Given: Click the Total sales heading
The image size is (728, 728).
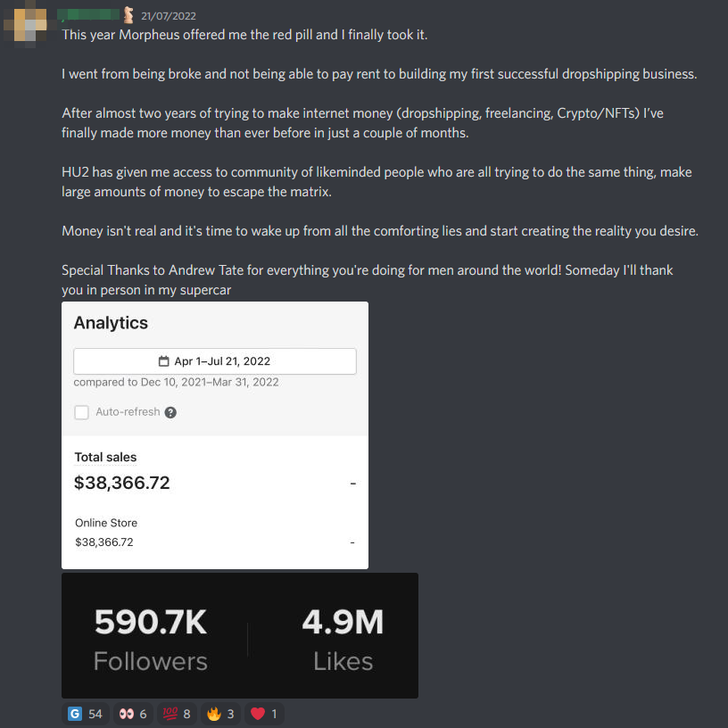Looking at the screenshot, I should point(105,458).
